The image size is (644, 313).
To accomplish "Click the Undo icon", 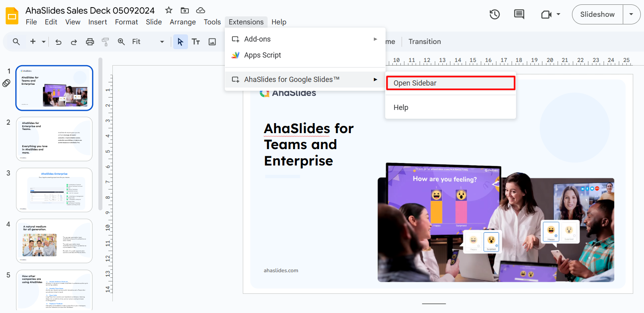I will pos(58,42).
